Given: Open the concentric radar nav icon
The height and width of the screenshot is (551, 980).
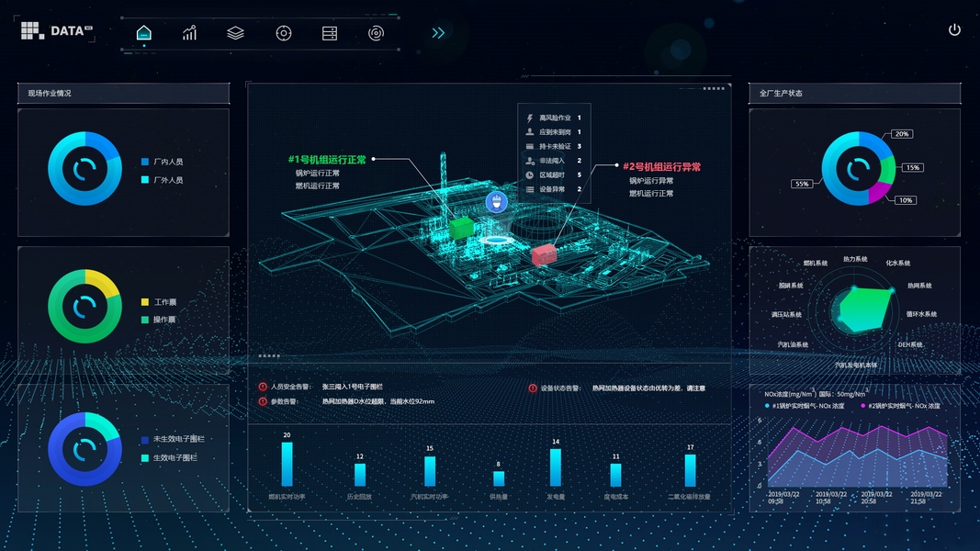Looking at the screenshot, I should [x=376, y=33].
